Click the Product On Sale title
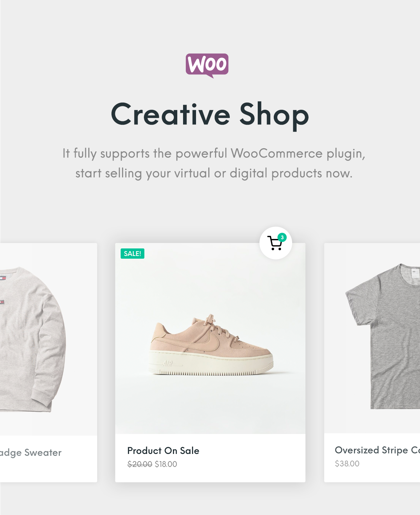 tap(163, 451)
